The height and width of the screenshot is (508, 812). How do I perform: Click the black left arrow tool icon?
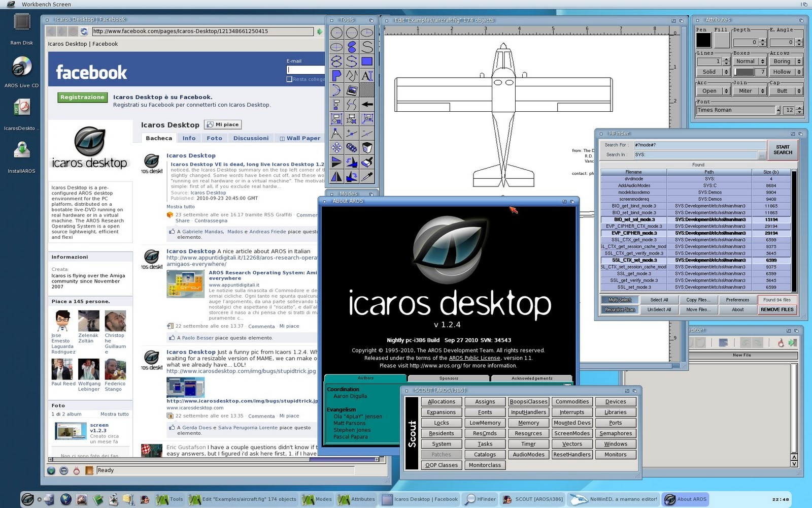[x=367, y=105]
